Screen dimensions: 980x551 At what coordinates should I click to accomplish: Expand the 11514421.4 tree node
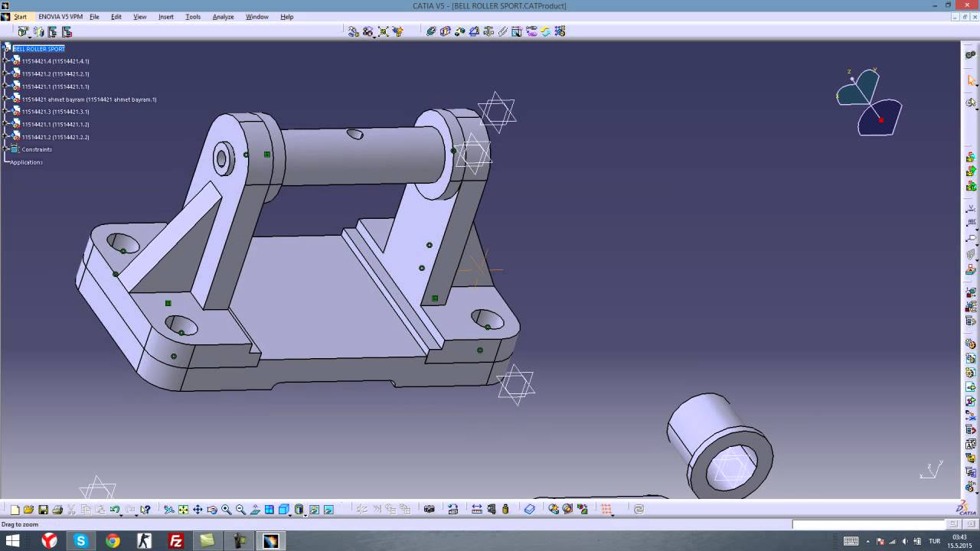coord(5,61)
